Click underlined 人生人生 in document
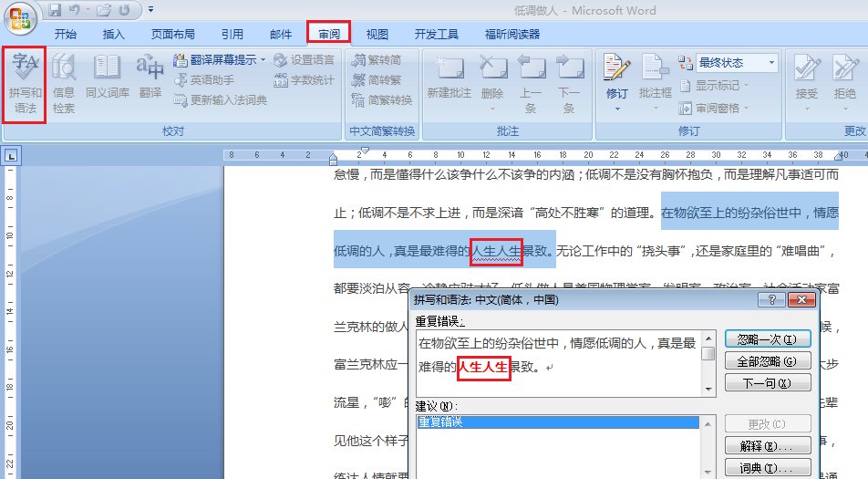Image resolution: width=868 pixels, height=479 pixels. tap(496, 252)
